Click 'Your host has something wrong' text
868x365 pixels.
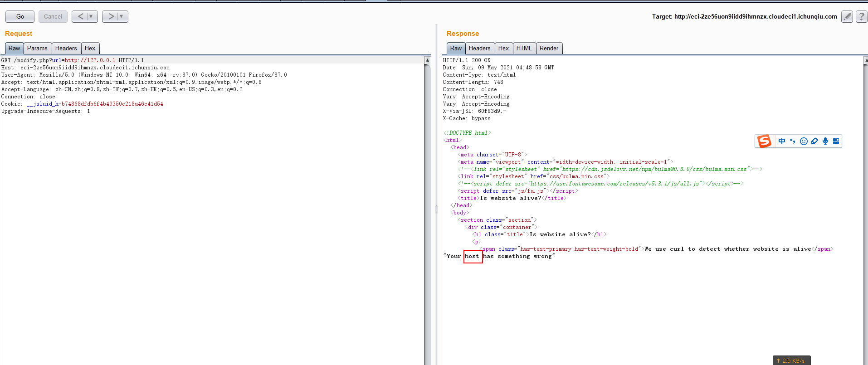click(x=499, y=256)
